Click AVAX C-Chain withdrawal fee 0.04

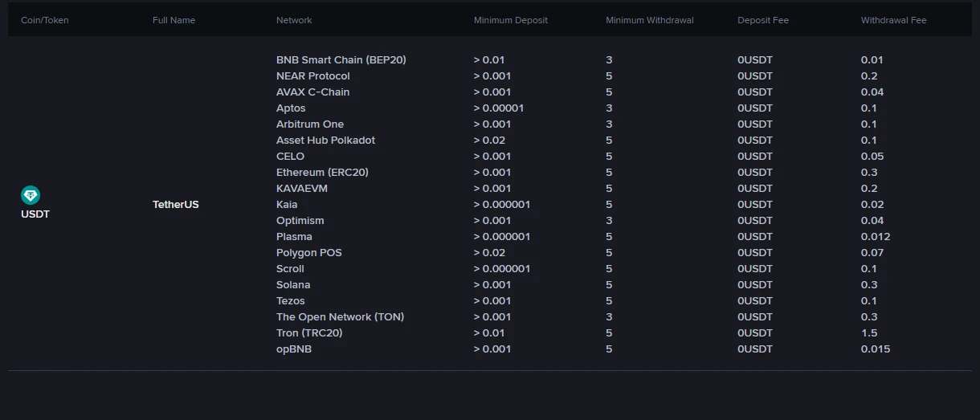[x=872, y=92]
